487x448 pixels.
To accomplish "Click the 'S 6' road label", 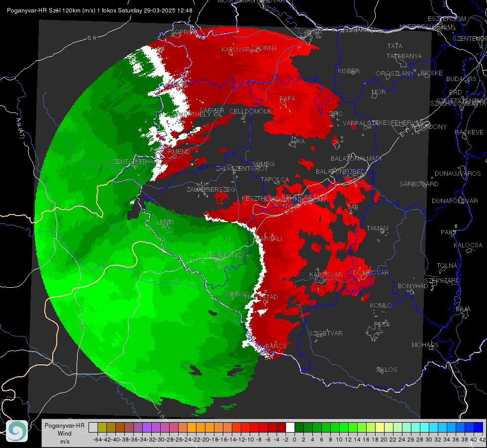I will pos(92,38).
